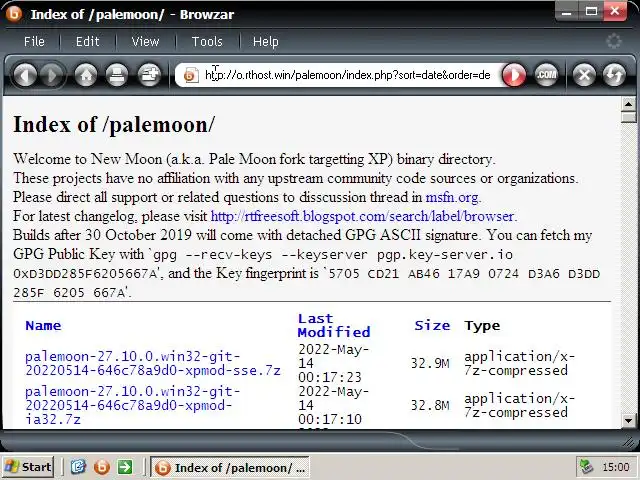Image resolution: width=640 pixels, height=480 pixels.
Task: Open the Windows Start menu
Action: [x=28, y=467]
